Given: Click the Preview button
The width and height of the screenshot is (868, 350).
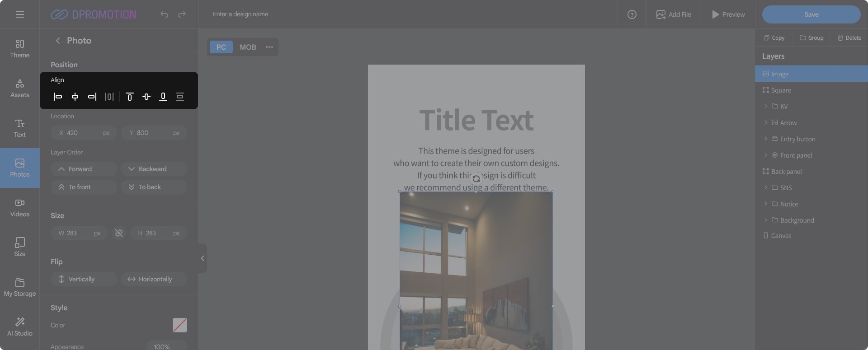Looking at the screenshot, I should tap(728, 14).
